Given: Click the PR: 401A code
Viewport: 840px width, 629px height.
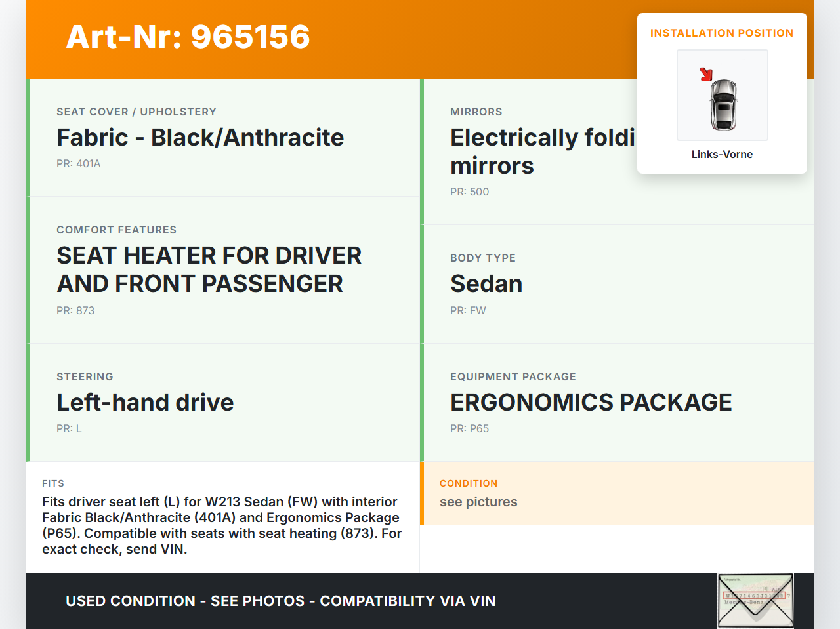Looking at the screenshot, I should 79,163.
